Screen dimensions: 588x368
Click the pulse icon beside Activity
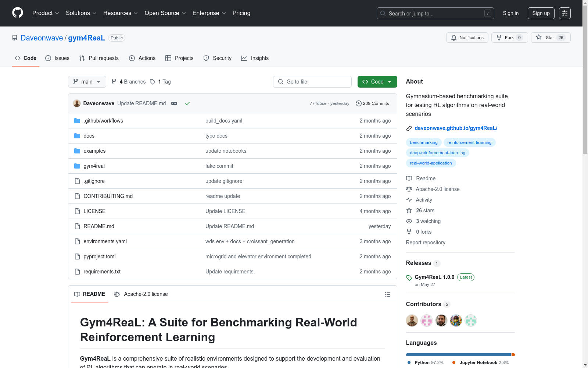coord(409,200)
